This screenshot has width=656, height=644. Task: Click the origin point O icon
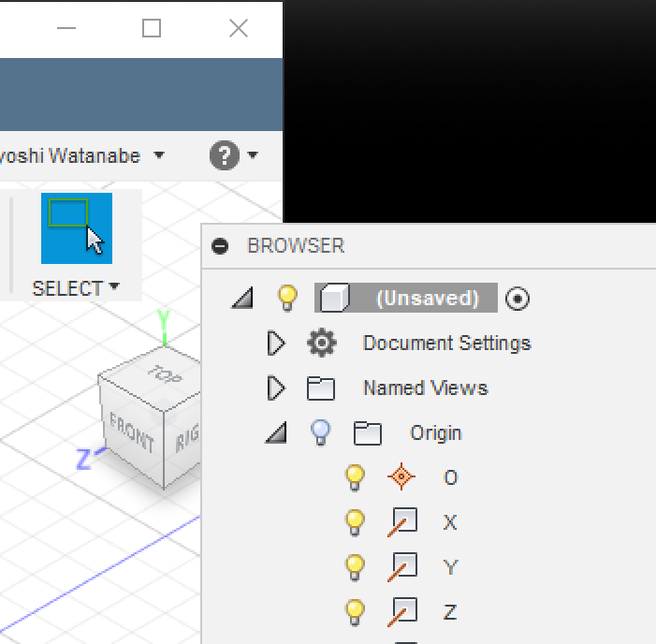pyautogui.click(x=401, y=476)
